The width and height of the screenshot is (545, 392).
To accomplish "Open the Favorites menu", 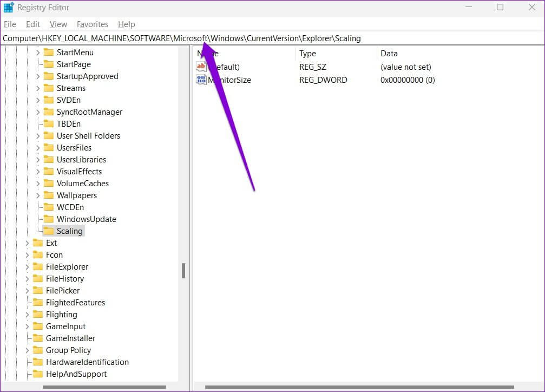I will 93,24.
